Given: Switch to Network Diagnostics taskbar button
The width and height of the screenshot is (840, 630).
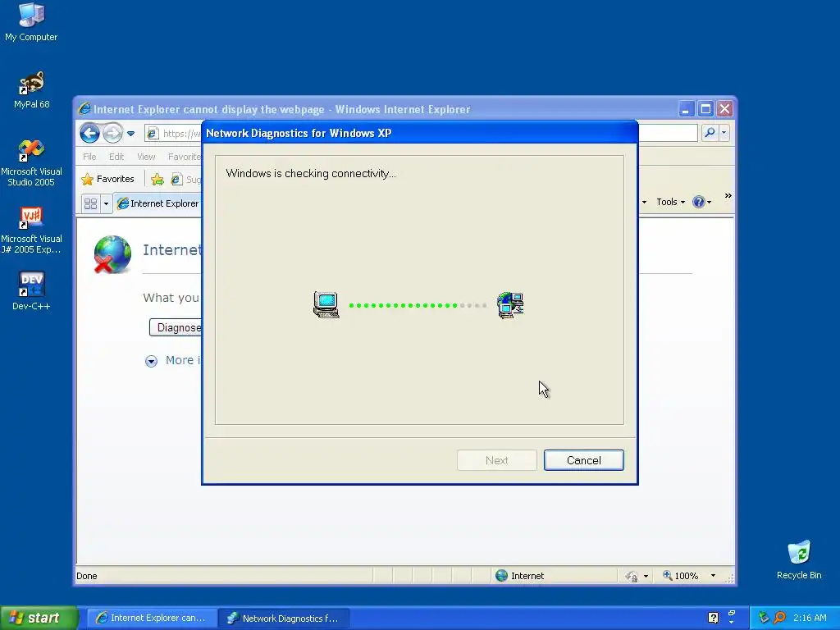Looking at the screenshot, I should pos(284,619).
